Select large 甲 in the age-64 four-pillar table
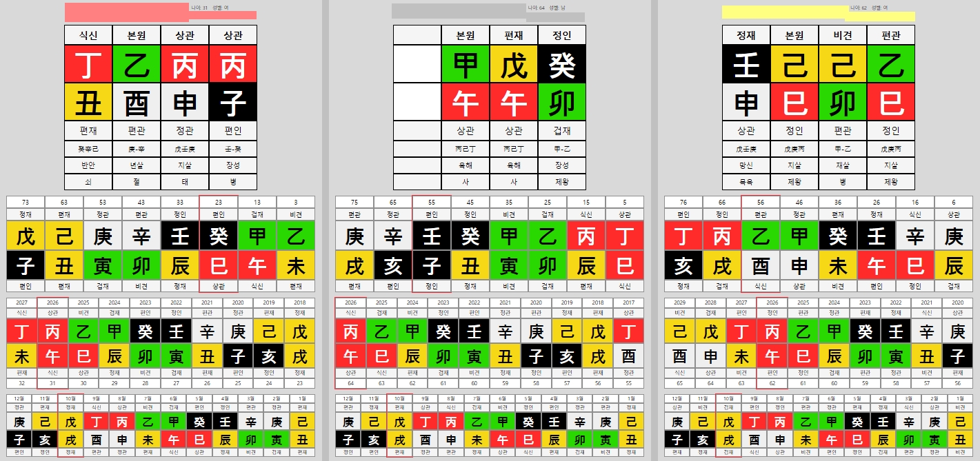980x461 pixels. point(466,64)
